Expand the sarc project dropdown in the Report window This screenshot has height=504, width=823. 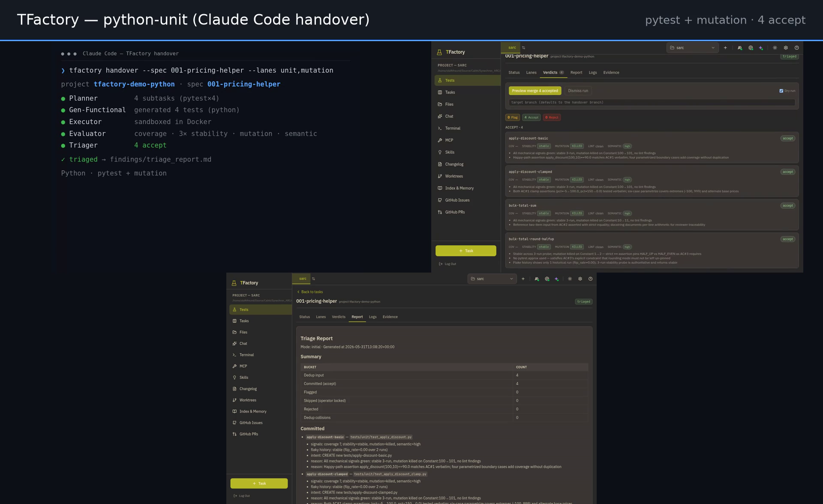492,279
